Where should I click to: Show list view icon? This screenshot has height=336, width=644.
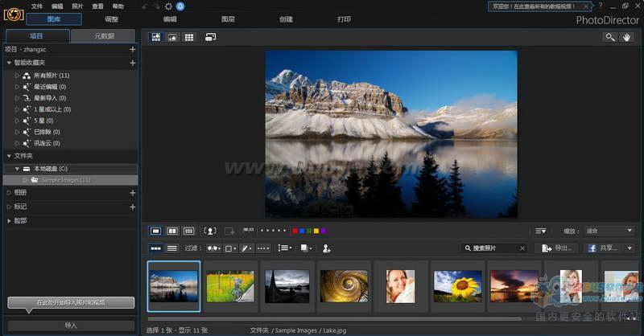pyautogui.click(x=172, y=248)
